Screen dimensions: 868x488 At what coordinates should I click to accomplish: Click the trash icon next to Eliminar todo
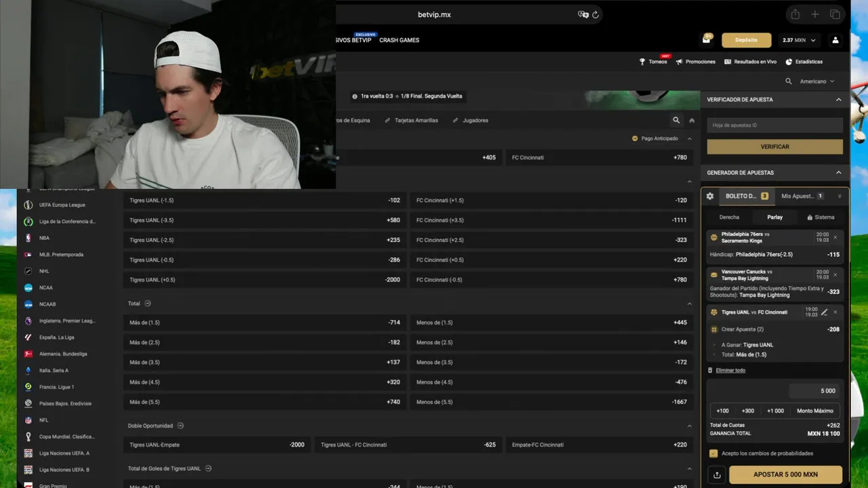(710, 370)
